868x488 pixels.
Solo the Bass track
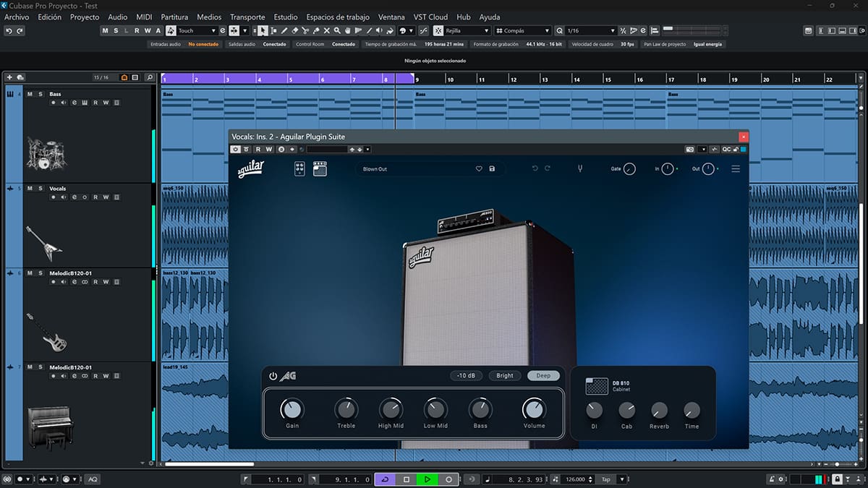pos(41,94)
